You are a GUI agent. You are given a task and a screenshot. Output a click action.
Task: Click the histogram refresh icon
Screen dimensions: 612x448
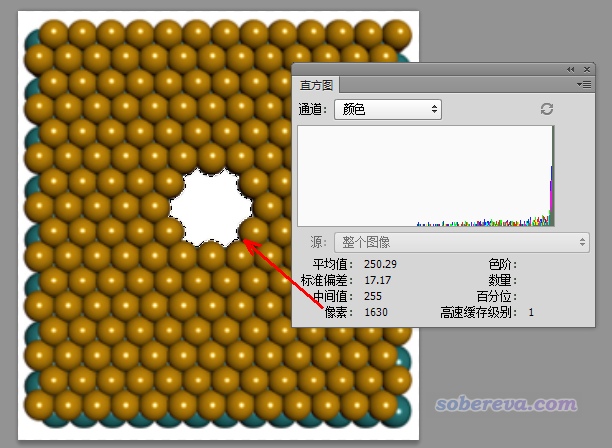(546, 108)
